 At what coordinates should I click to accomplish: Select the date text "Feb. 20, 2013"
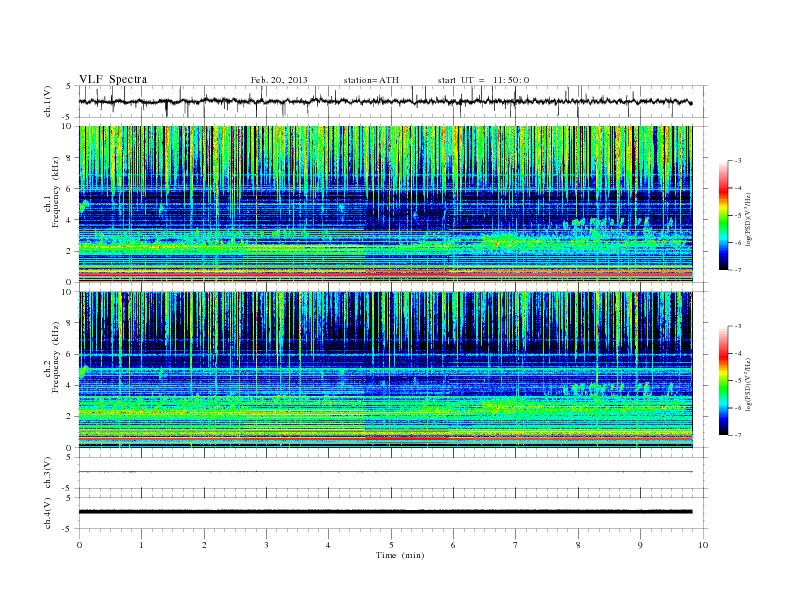coord(279,80)
